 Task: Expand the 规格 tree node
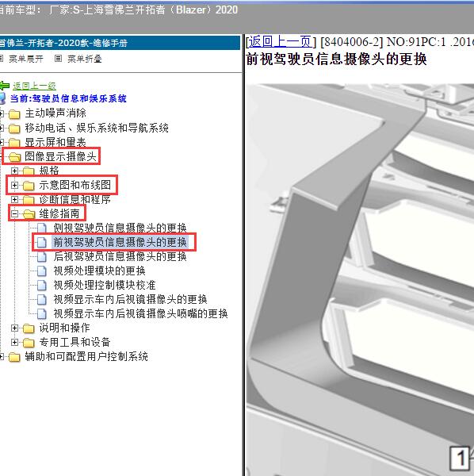[x=14, y=171]
